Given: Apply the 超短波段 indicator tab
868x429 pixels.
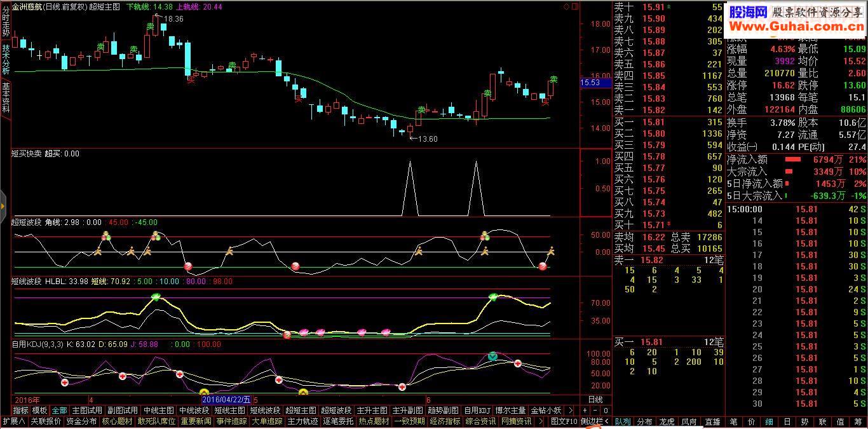Looking at the screenshot, I should click(x=336, y=411).
